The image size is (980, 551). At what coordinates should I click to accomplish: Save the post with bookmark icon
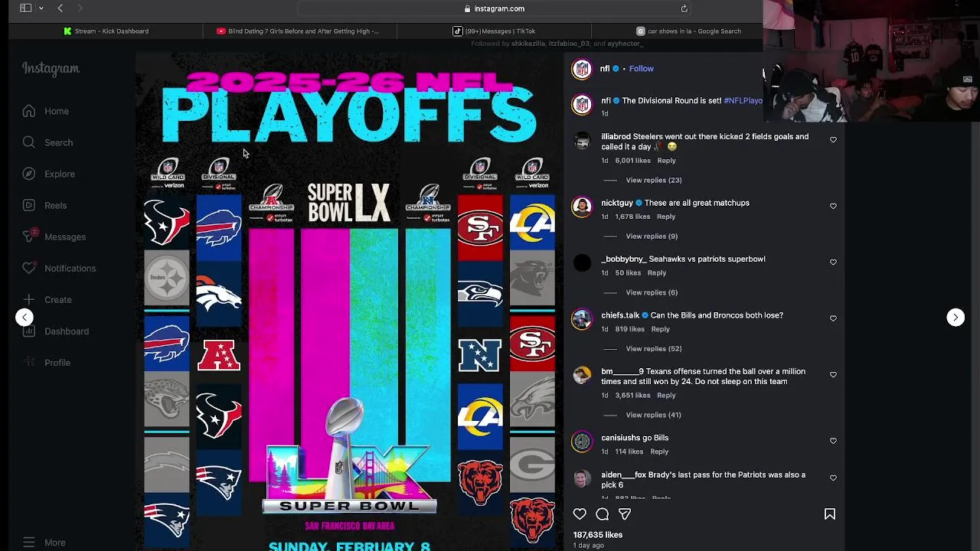pos(830,514)
